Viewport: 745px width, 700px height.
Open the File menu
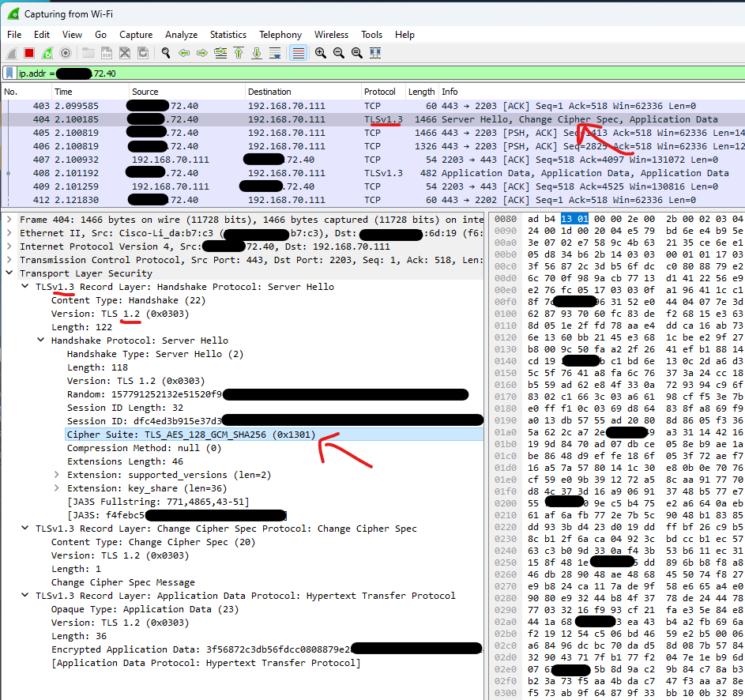click(14, 35)
